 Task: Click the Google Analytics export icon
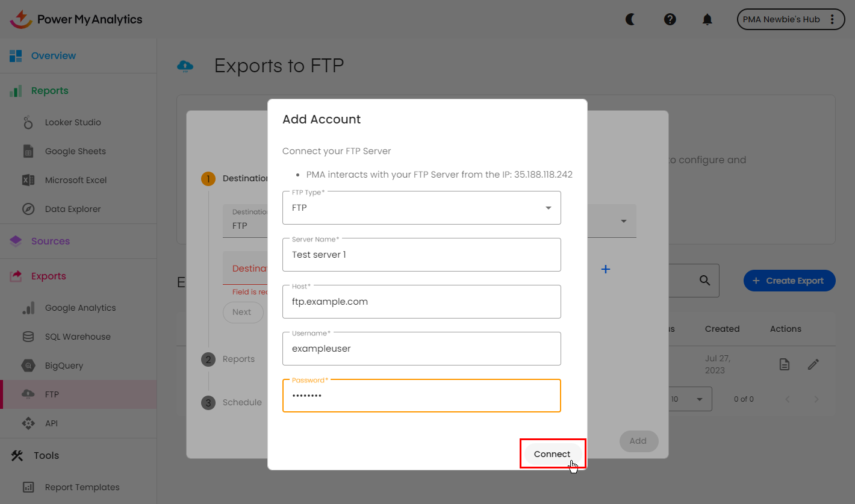[x=28, y=308]
